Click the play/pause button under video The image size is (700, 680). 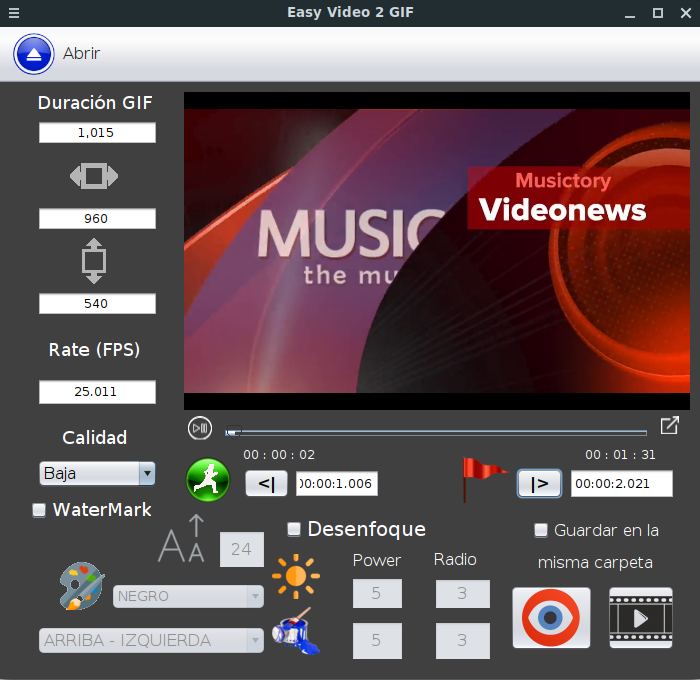tap(200, 428)
